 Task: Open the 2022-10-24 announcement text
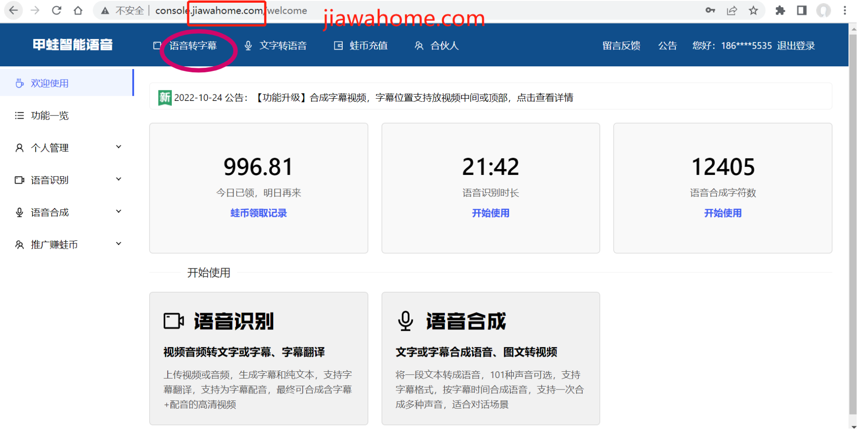click(374, 98)
